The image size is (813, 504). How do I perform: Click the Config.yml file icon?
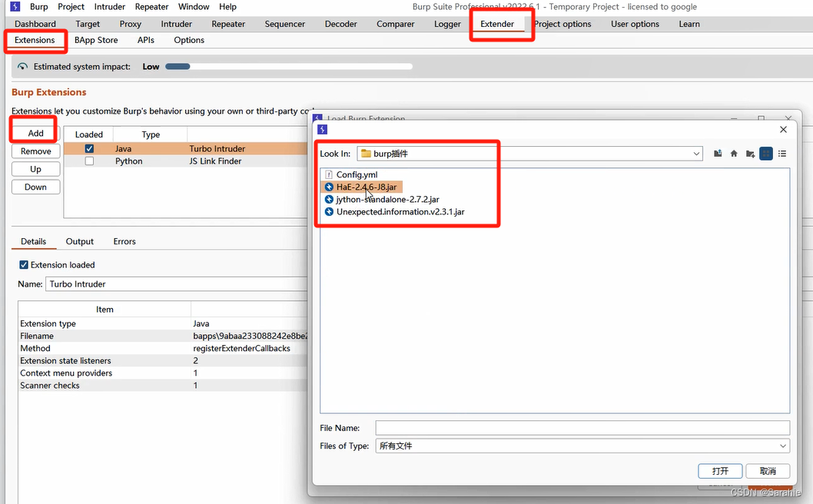pyautogui.click(x=329, y=174)
